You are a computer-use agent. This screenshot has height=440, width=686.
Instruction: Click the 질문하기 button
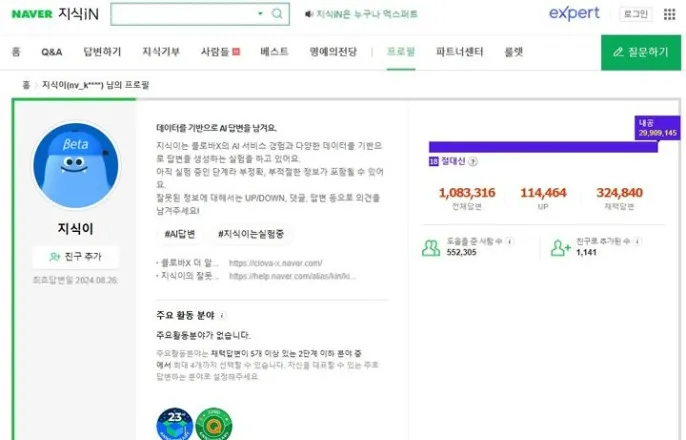click(641, 52)
